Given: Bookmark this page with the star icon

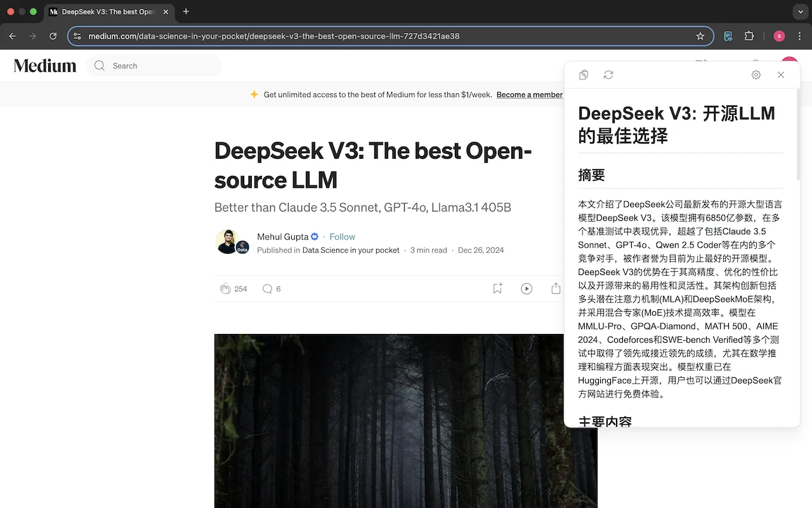Looking at the screenshot, I should [700, 36].
